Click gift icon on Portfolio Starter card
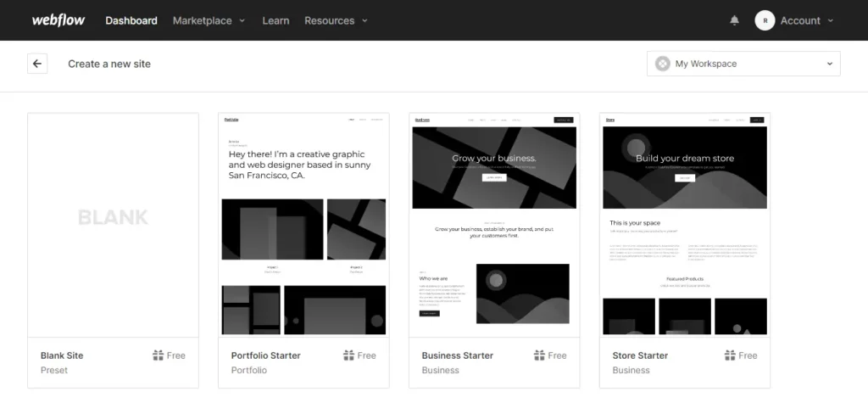 click(x=348, y=355)
